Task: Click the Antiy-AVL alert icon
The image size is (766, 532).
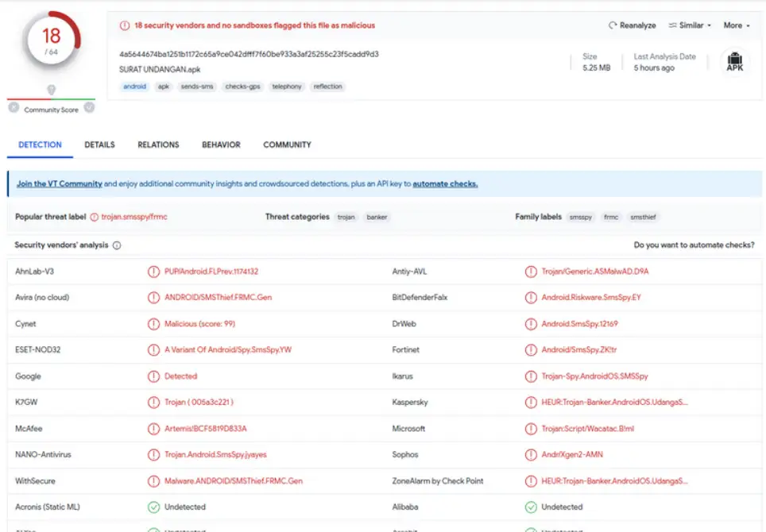Action: coord(531,272)
